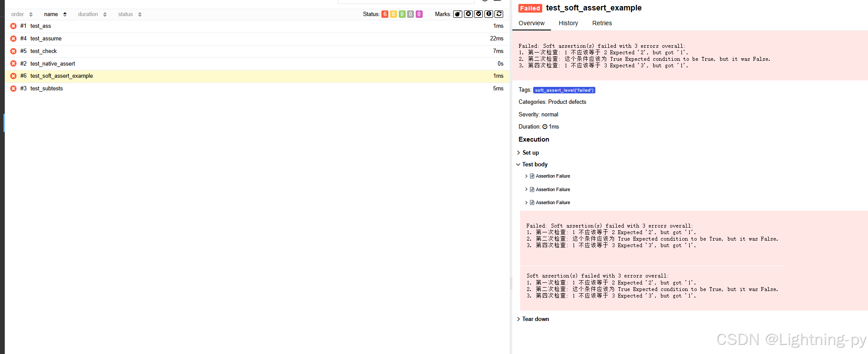Click the 7ms duration of test_check
The width and height of the screenshot is (868, 354).
498,51
